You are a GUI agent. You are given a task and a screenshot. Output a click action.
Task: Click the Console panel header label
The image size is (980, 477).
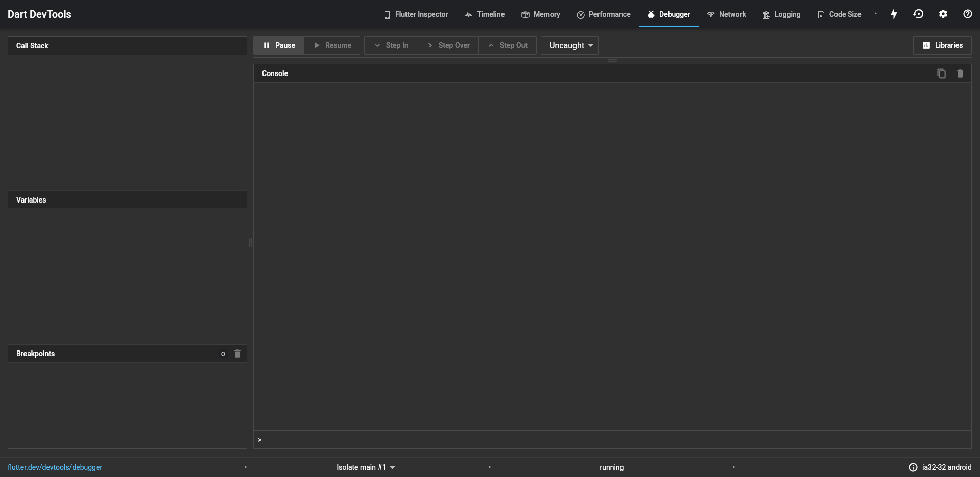[275, 73]
